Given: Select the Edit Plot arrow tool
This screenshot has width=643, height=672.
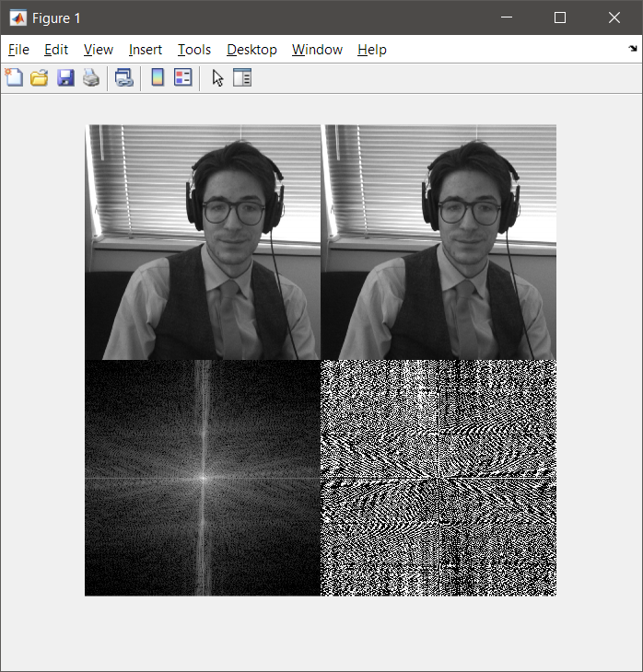Looking at the screenshot, I should 218,78.
